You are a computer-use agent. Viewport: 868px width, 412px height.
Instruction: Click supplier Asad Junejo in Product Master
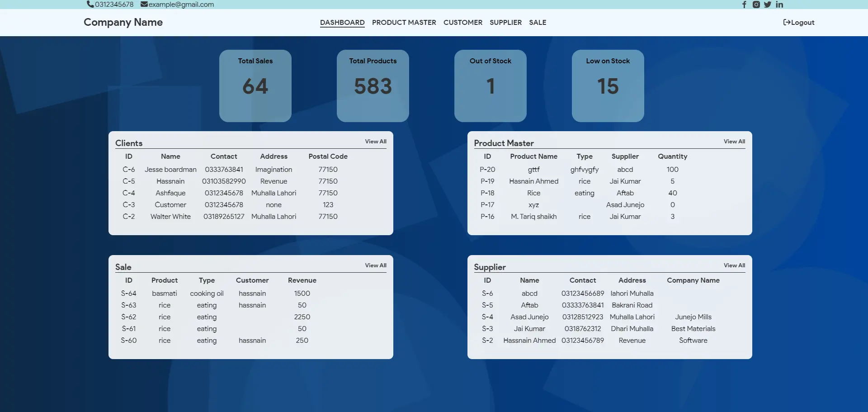click(625, 205)
